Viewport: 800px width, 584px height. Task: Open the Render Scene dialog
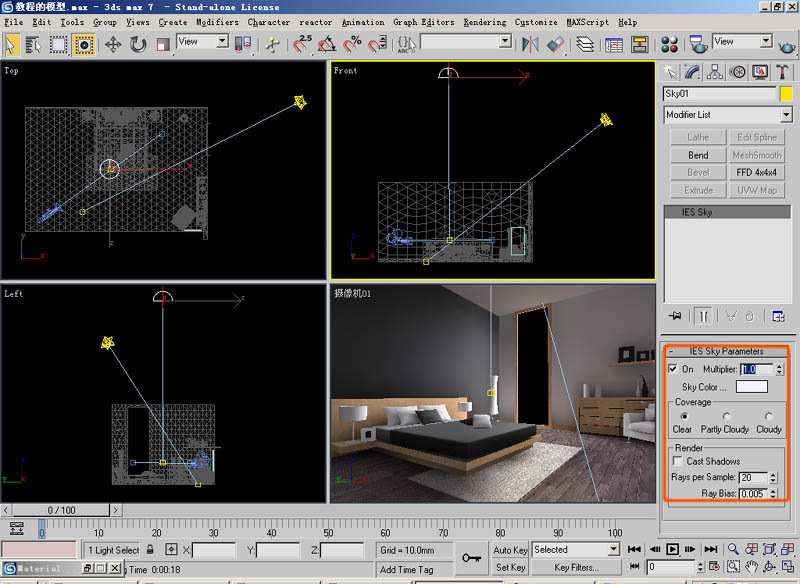coord(697,44)
